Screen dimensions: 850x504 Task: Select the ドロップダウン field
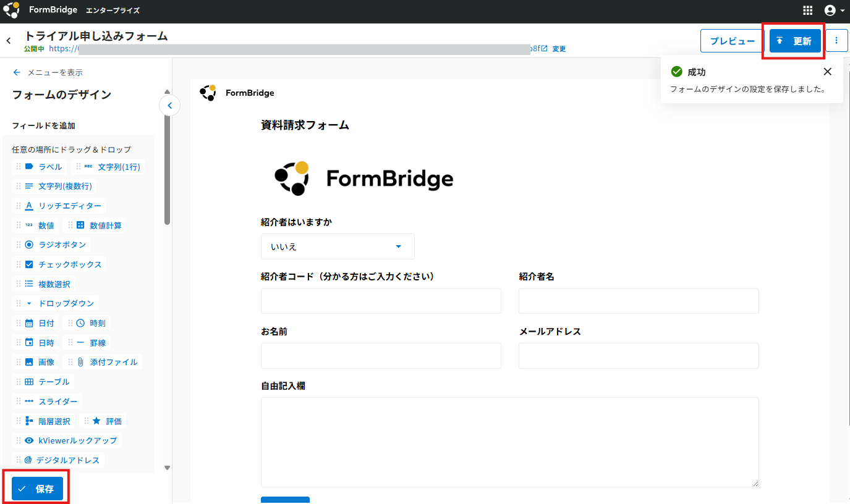point(56,303)
